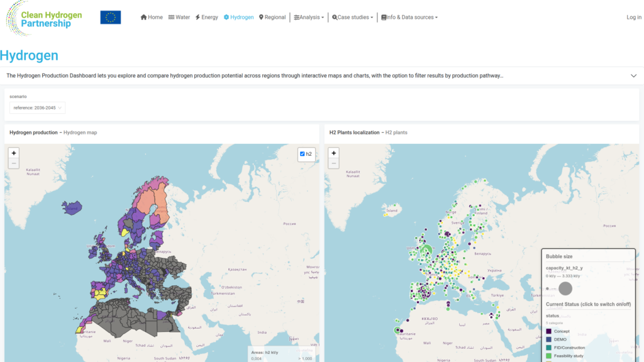This screenshot has height=362, width=644.
Task: Open Info & Data sources menu
Action: point(409,17)
